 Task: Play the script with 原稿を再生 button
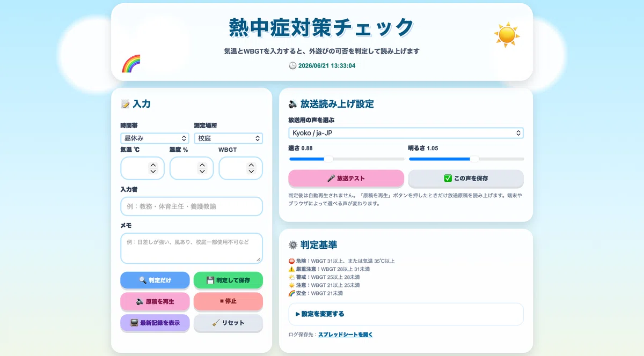(155, 301)
